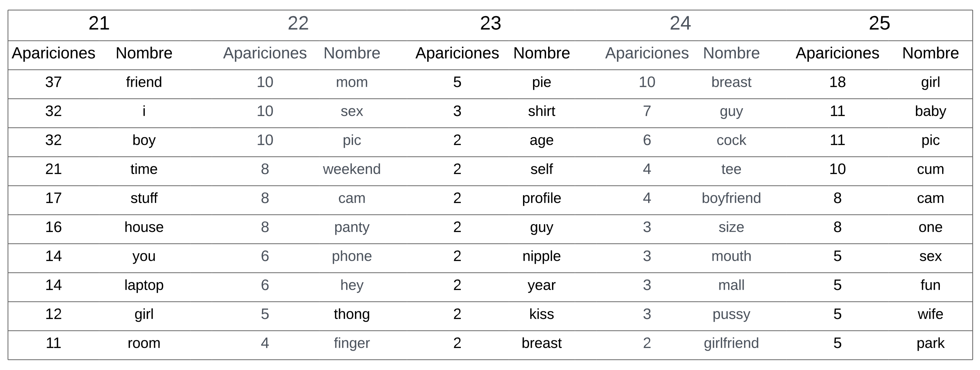Select the 'baby' cell in group 25

pyautogui.click(x=931, y=111)
